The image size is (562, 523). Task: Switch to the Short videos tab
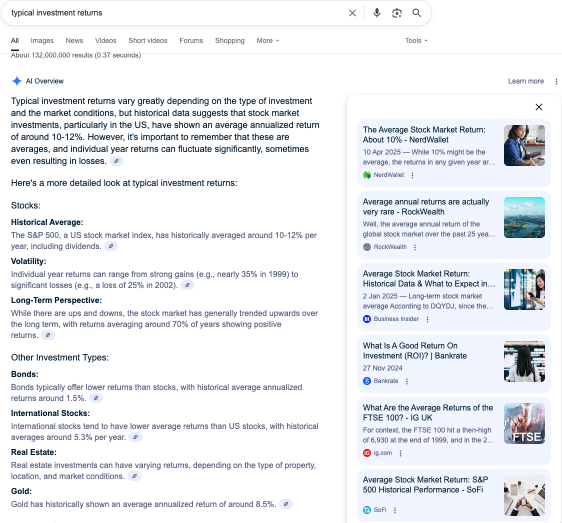[148, 41]
